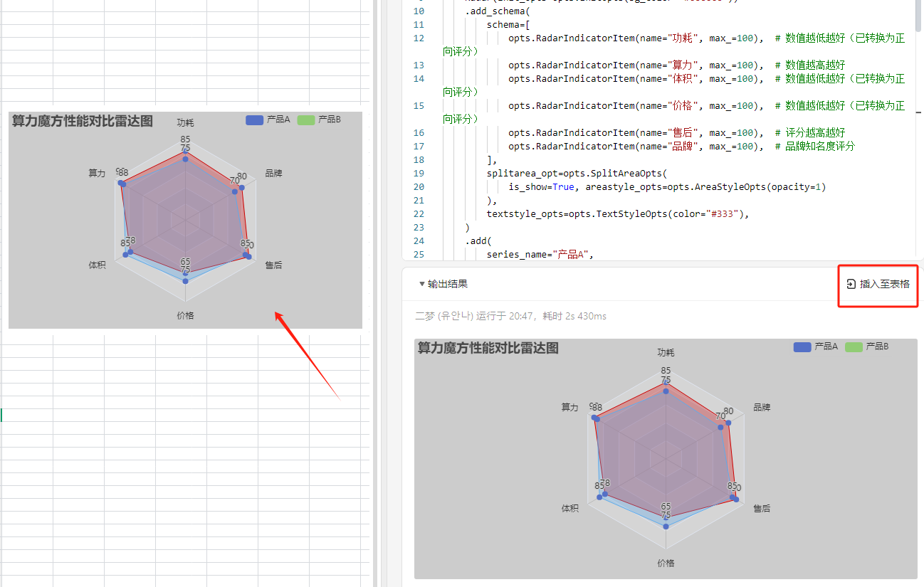This screenshot has width=924, height=587.
Task: Place cursor on series_name="产品A" code line
Action: point(540,254)
